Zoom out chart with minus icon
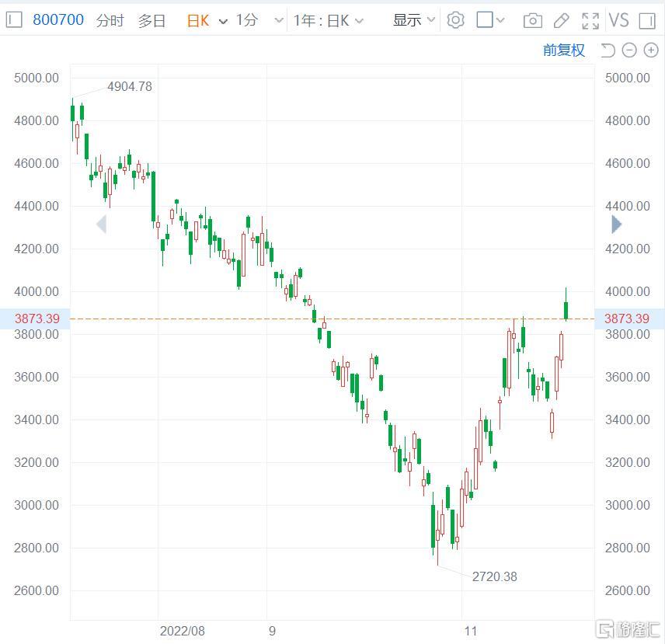 (x=629, y=50)
